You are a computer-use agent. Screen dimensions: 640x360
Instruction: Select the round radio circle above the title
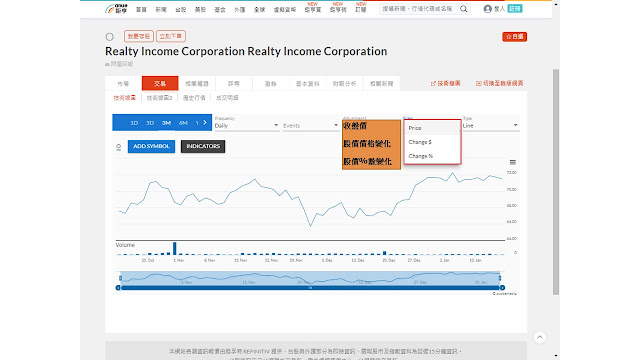tap(109, 37)
